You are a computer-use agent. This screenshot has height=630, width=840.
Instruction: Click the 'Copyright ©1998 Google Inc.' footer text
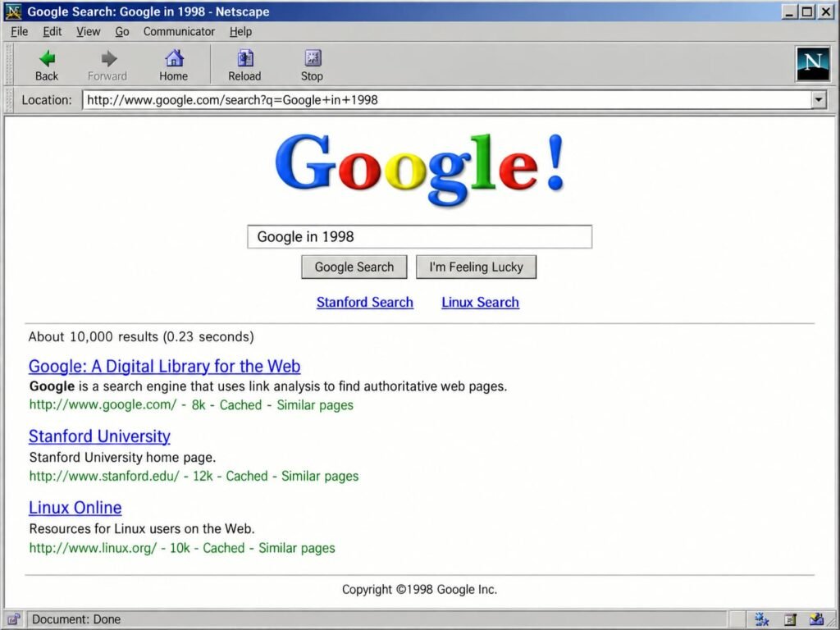tap(419, 589)
